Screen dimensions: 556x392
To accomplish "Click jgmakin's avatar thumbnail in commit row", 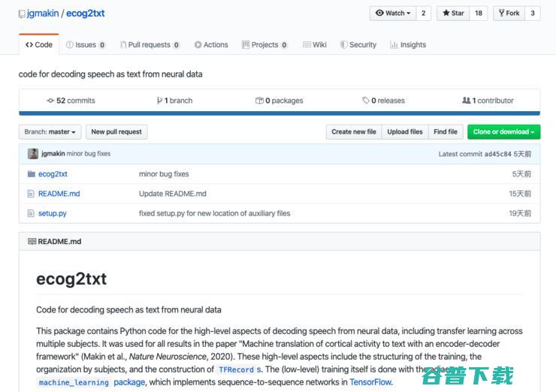I will click(x=33, y=154).
